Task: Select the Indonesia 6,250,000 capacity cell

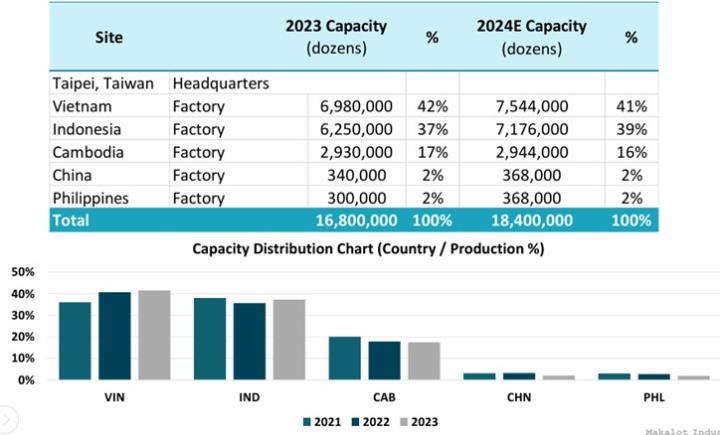Action: pyautogui.click(x=356, y=129)
